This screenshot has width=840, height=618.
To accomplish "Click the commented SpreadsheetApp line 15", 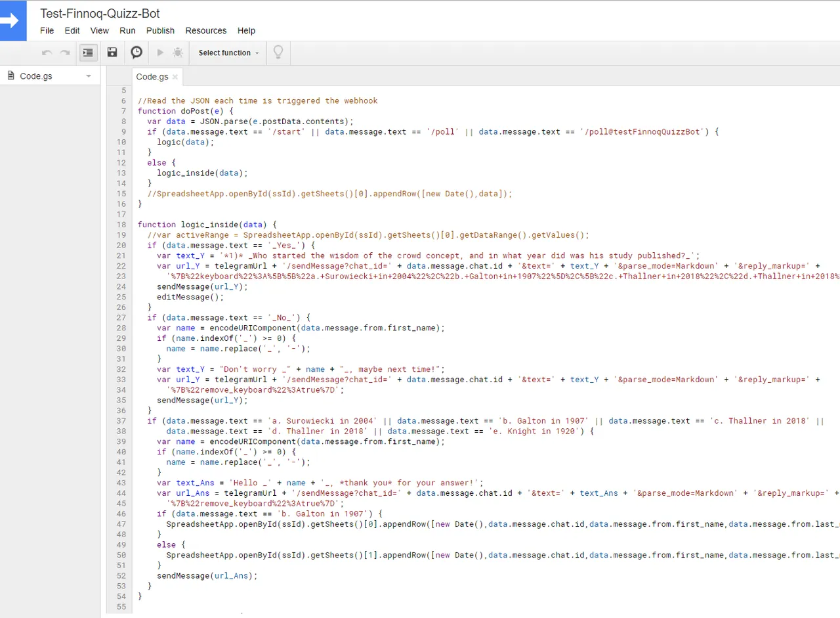I will click(329, 194).
